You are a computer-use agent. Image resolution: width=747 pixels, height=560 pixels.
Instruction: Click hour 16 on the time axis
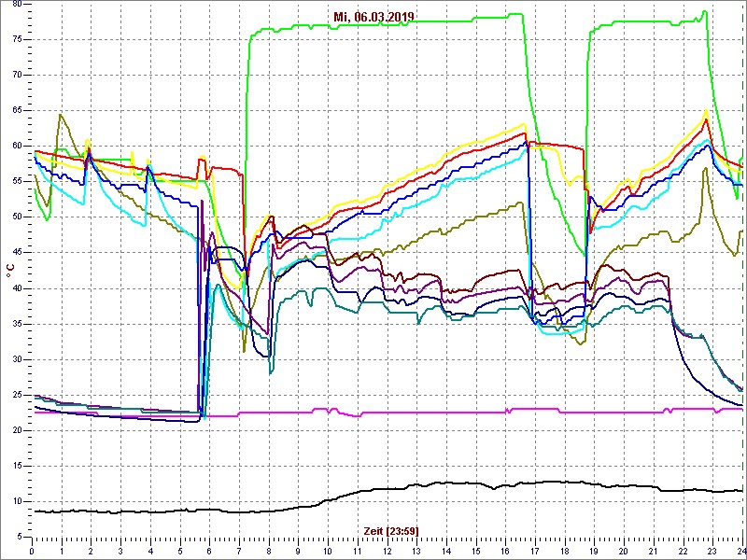[x=505, y=551]
